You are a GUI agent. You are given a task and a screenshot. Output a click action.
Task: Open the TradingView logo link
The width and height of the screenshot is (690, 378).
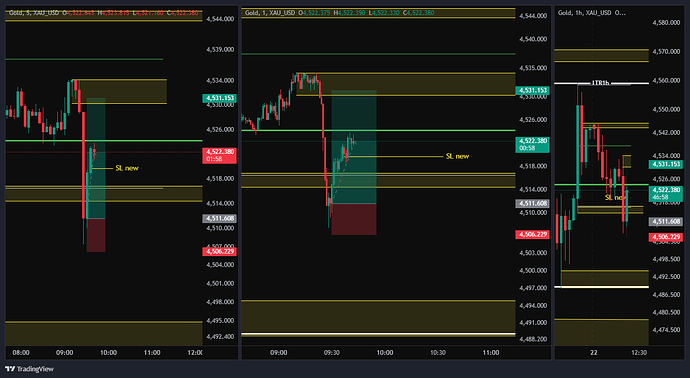pyautogui.click(x=29, y=369)
